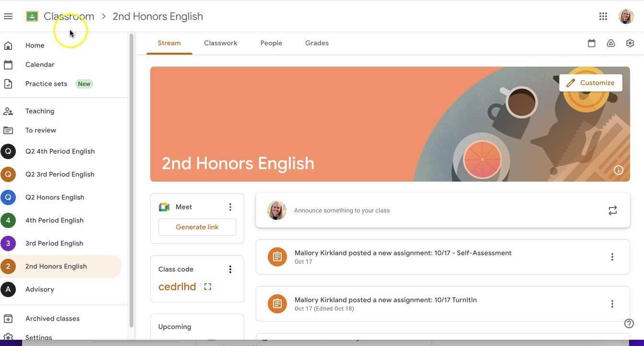The width and height of the screenshot is (644, 346).
Task: Switch to the Classwork tab
Action: (220, 43)
